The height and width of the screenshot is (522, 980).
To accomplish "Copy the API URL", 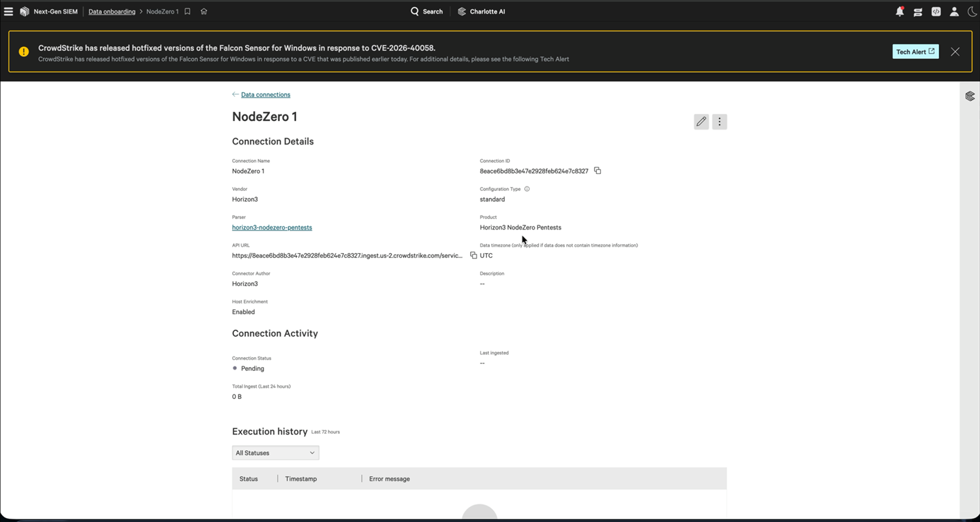I will (x=473, y=256).
